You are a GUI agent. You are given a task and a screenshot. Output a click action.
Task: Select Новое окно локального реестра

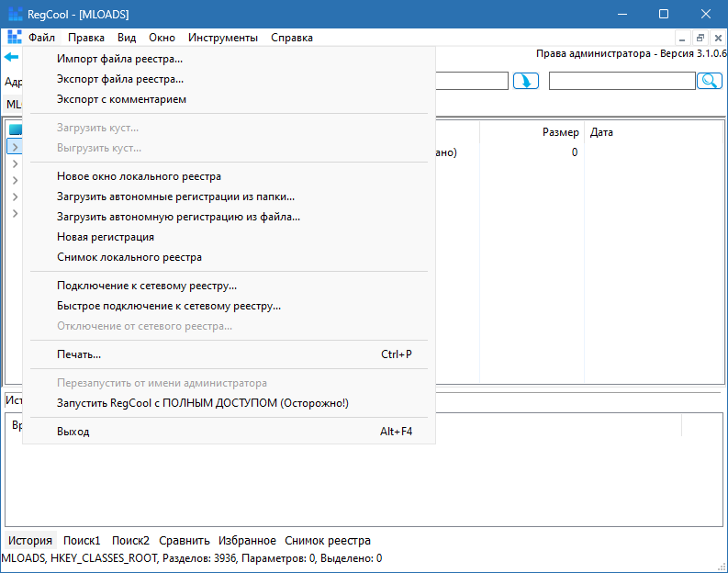click(x=229, y=176)
